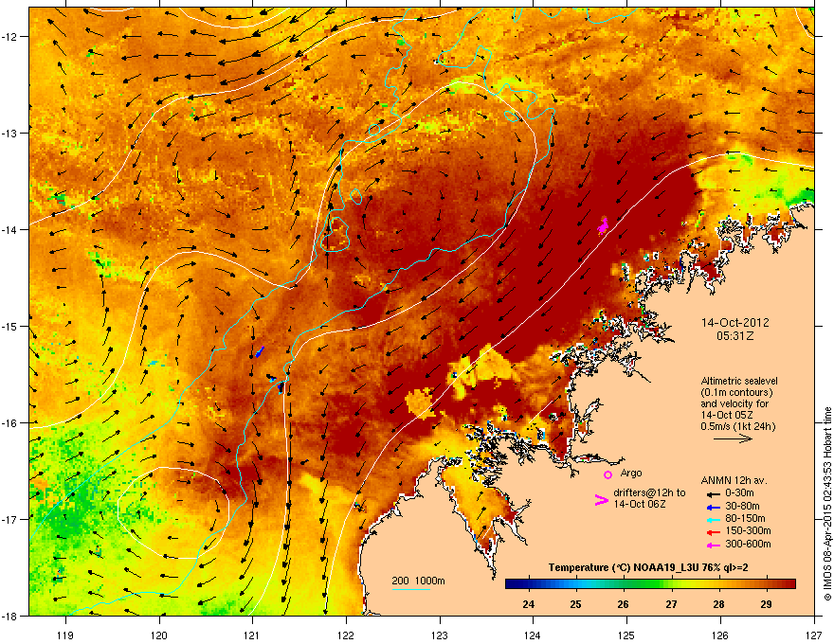Click the '0-30m' depth label
Viewport: 834px width, 644px height.
click(739, 492)
